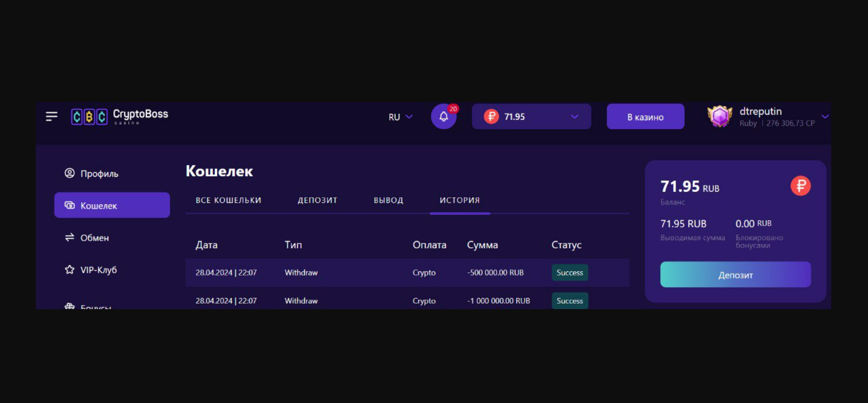This screenshot has height=403, width=868.
Task: Click the ruble icon in header balance
Action: click(x=491, y=116)
